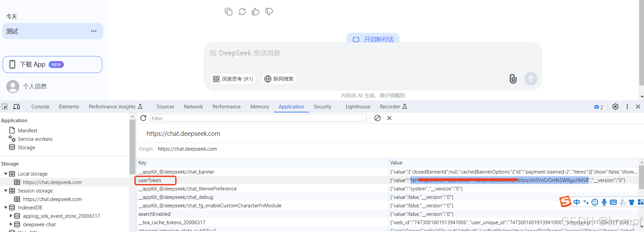Image resolution: width=644 pixels, height=232 pixels.
Task: Click the attachment paperclip icon
Action: [x=513, y=79]
